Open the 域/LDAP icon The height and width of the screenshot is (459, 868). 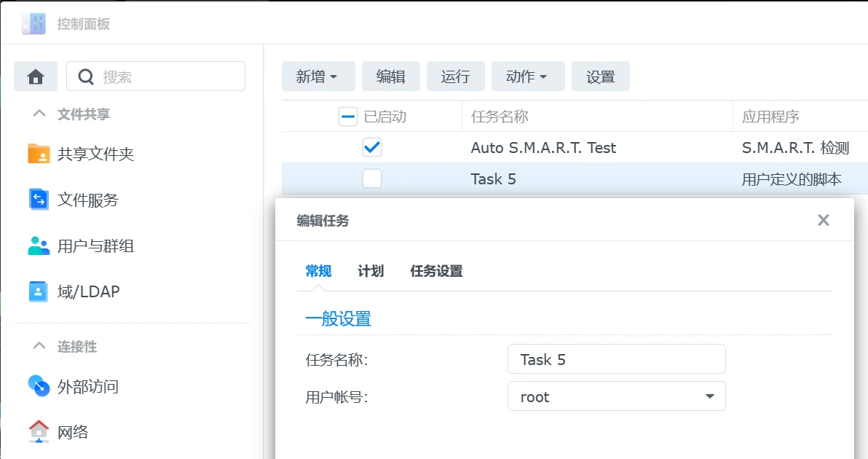pos(38,291)
